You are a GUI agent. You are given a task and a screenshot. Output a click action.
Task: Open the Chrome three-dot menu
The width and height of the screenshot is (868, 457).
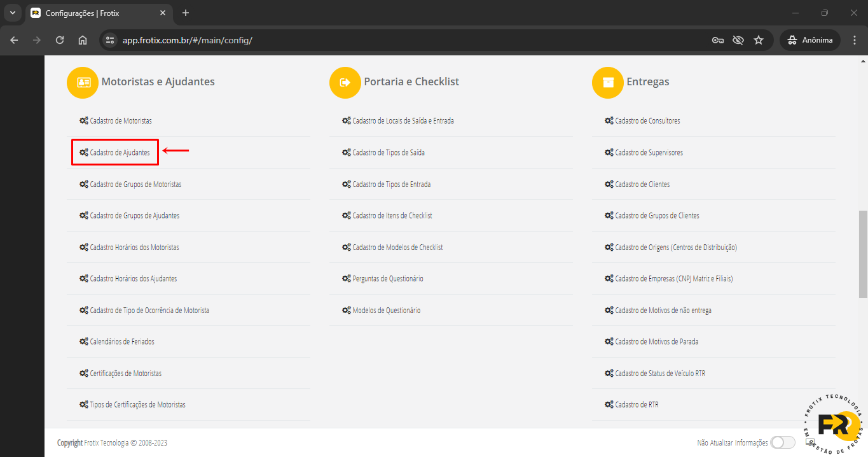coord(853,40)
